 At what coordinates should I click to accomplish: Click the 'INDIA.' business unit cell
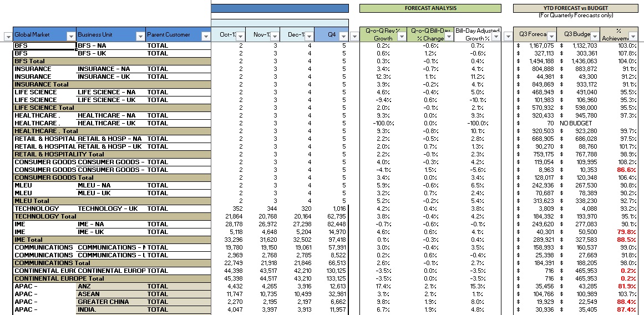tap(111, 309)
